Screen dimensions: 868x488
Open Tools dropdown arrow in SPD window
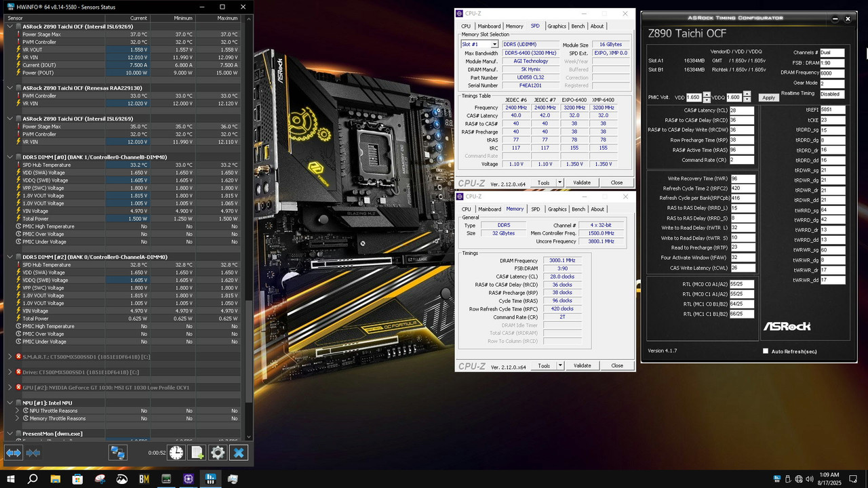(x=559, y=182)
